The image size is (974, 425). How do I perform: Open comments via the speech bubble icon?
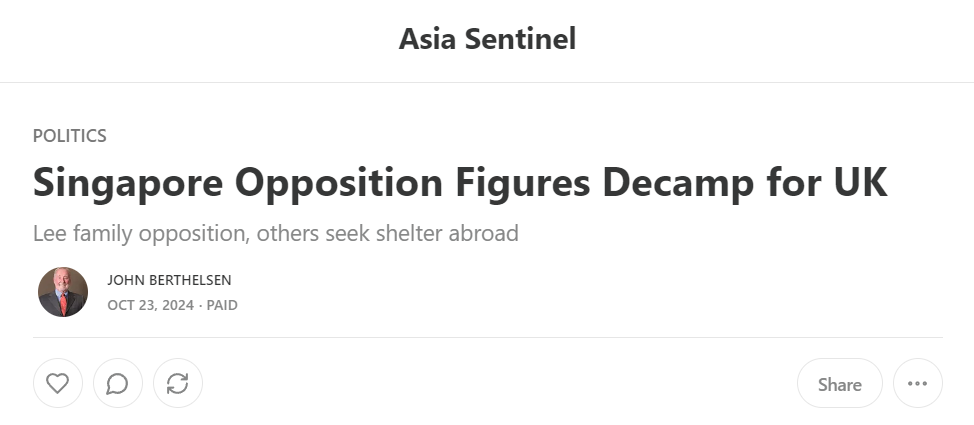(x=118, y=383)
